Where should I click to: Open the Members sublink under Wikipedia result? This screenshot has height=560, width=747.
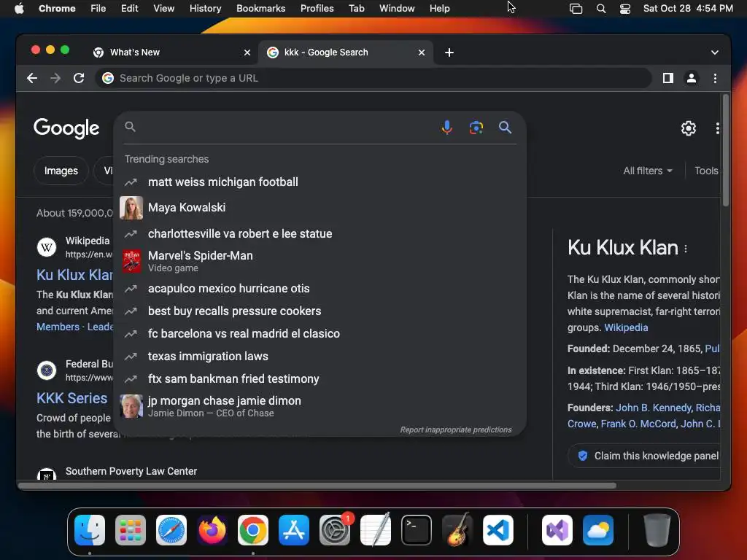pyautogui.click(x=58, y=327)
